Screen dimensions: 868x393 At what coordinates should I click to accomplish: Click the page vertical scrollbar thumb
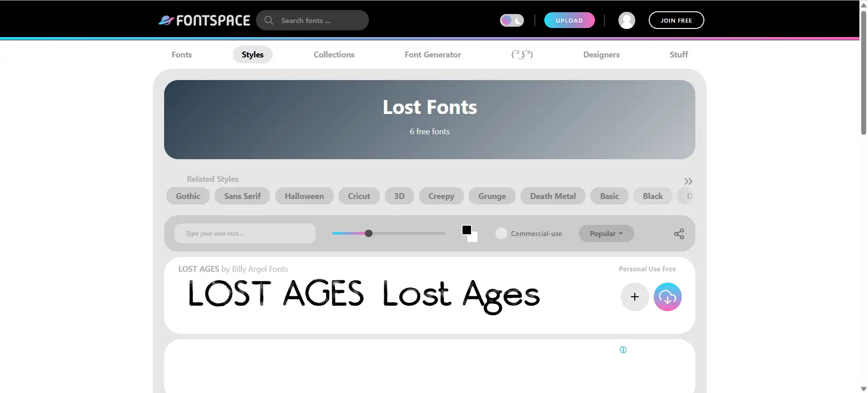863,72
